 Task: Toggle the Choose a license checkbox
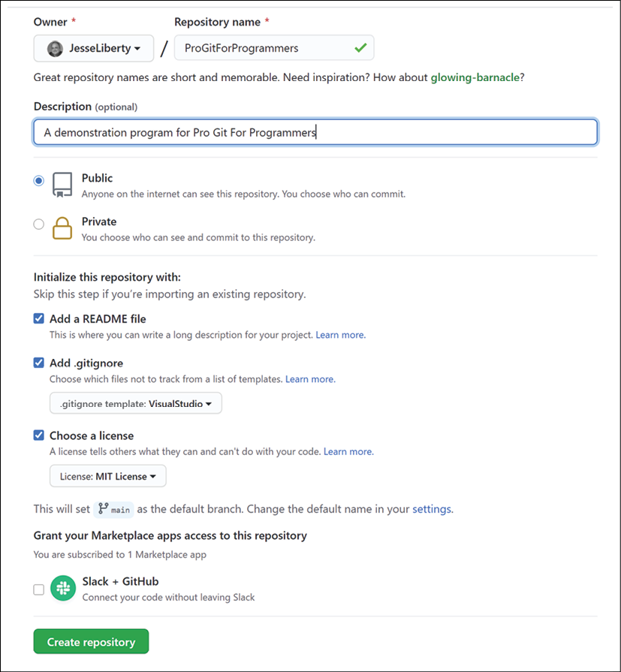[38, 435]
